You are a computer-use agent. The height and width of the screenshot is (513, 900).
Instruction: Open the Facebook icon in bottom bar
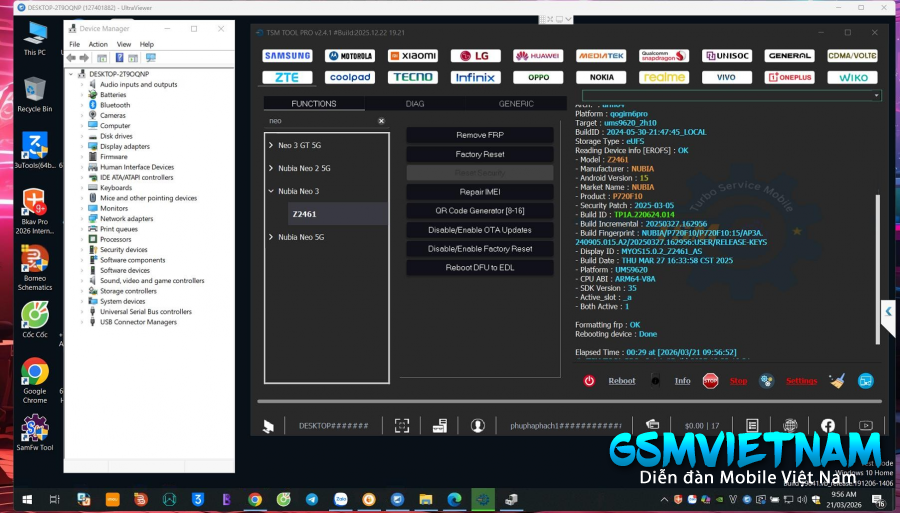click(x=828, y=426)
